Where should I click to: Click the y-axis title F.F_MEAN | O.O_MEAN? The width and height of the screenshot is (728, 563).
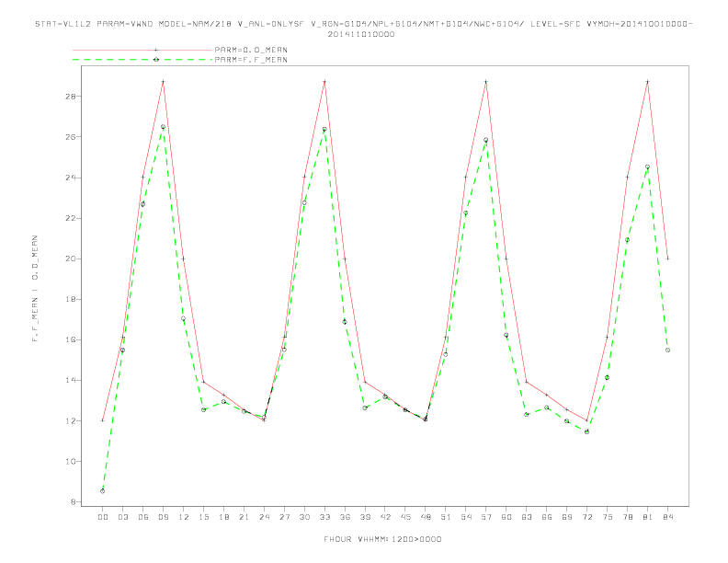point(35,289)
